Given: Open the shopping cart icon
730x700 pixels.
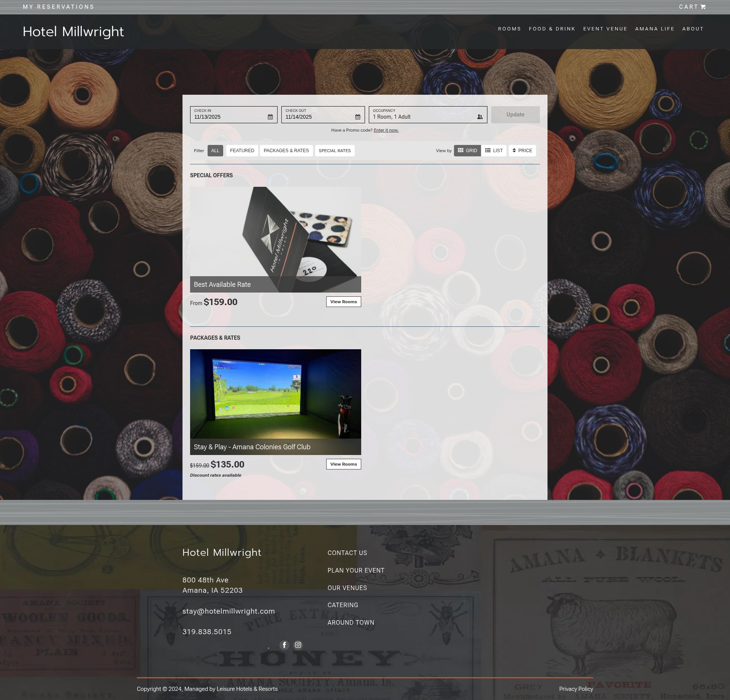Looking at the screenshot, I should (x=703, y=7).
